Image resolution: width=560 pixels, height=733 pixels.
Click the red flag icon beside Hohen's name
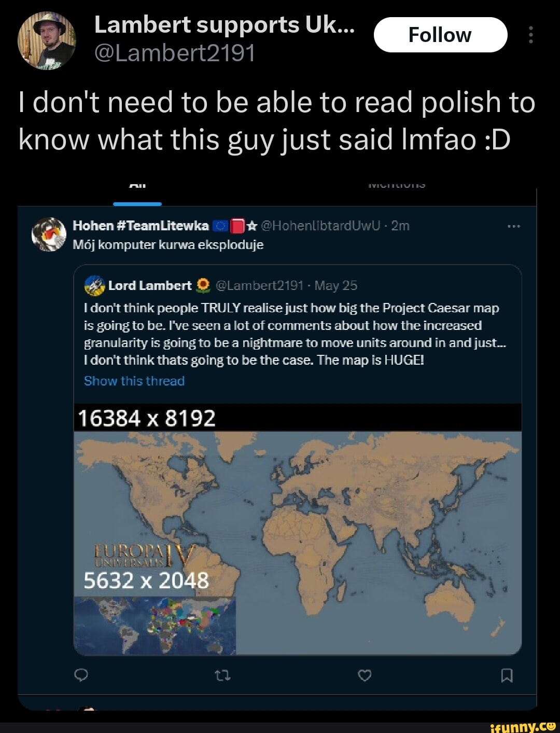(237, 226)
